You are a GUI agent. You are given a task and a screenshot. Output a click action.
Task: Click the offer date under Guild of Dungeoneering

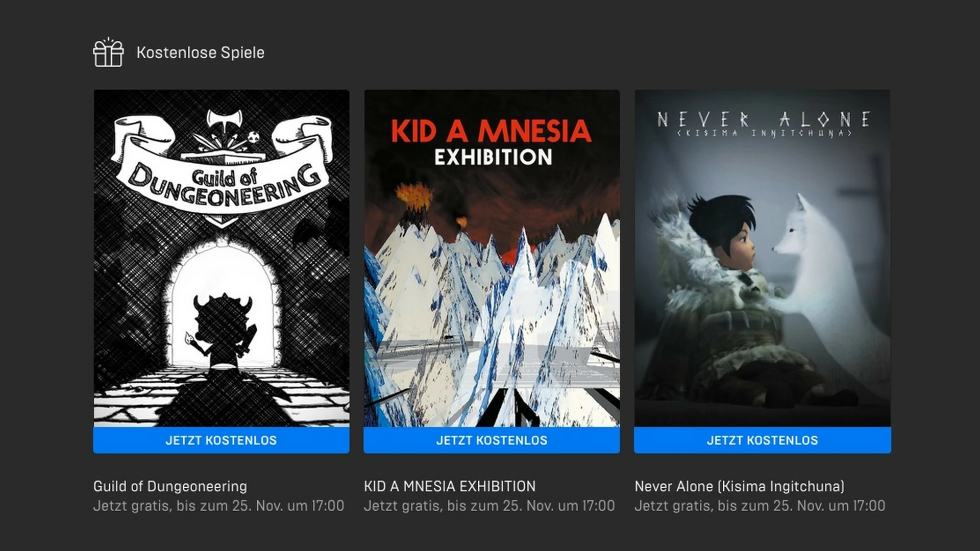tap(218, 506)
